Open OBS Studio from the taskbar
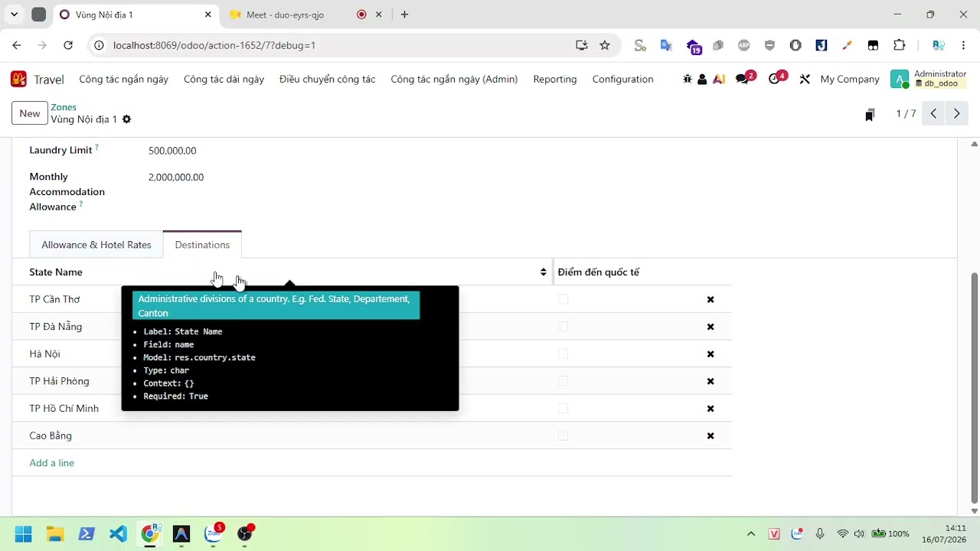 coord(245,533)
